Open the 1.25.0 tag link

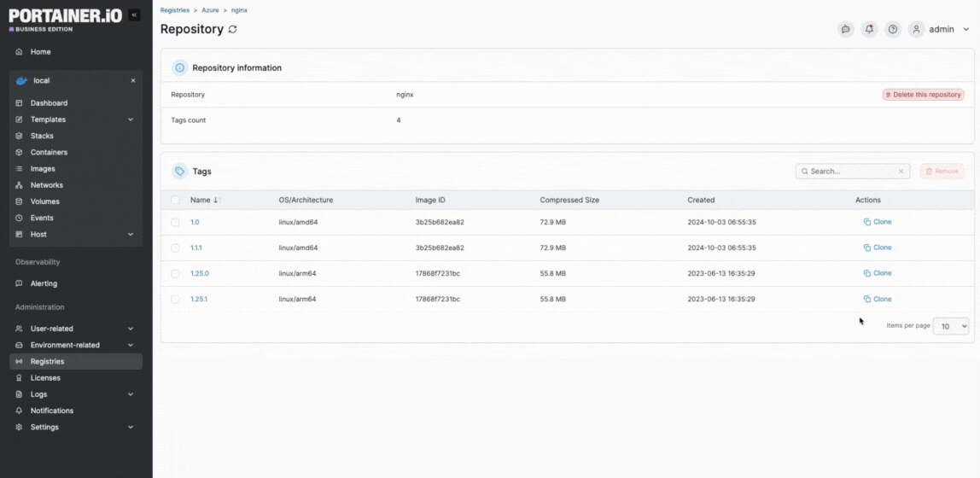click(x=199, y=274)
